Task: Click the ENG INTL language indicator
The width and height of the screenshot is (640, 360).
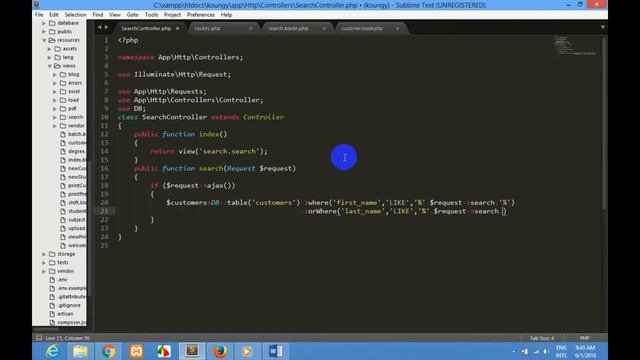Action: 561,351
